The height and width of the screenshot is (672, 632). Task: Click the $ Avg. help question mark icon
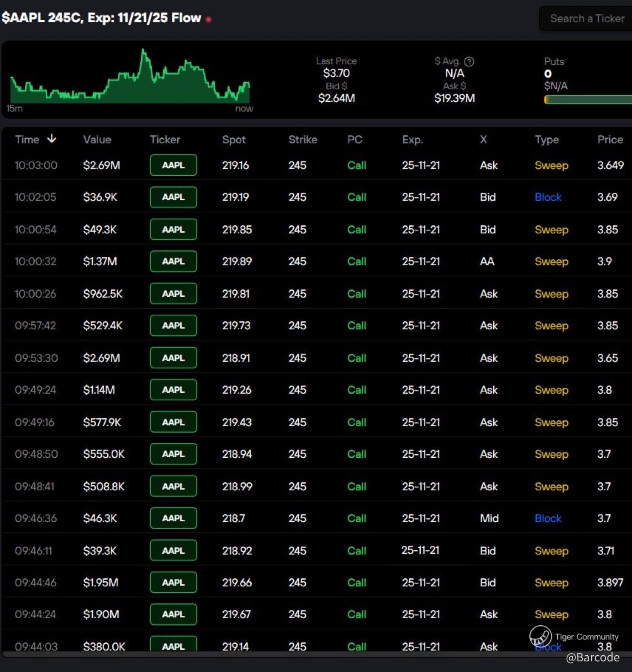469,61
